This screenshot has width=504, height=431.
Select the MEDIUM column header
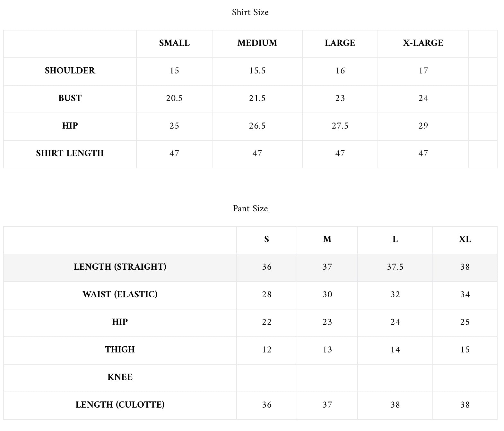click(x=257, y=43)
